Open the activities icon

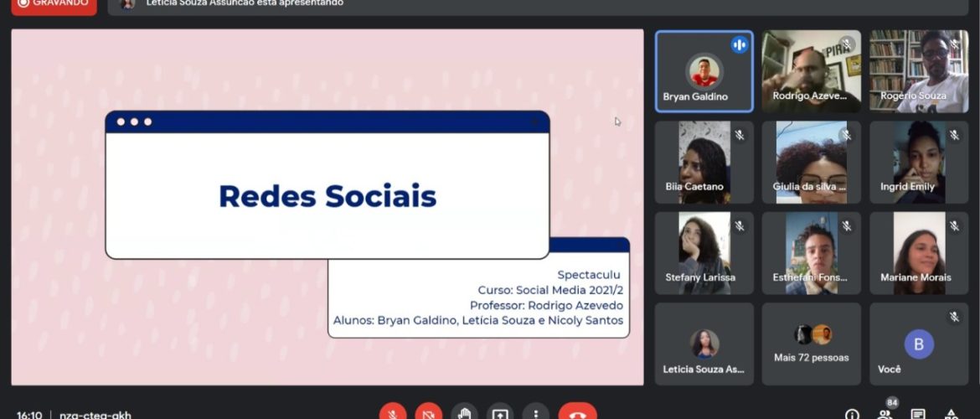pos(951,414)
